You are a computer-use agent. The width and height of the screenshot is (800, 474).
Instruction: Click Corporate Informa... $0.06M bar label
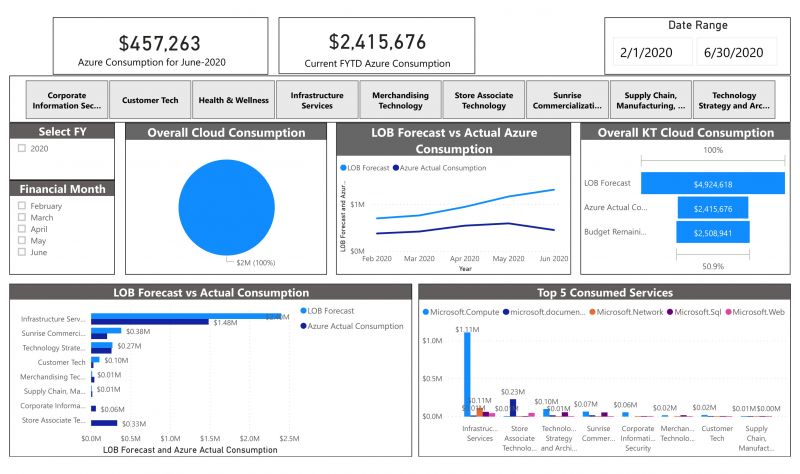(x=112, y=409)
